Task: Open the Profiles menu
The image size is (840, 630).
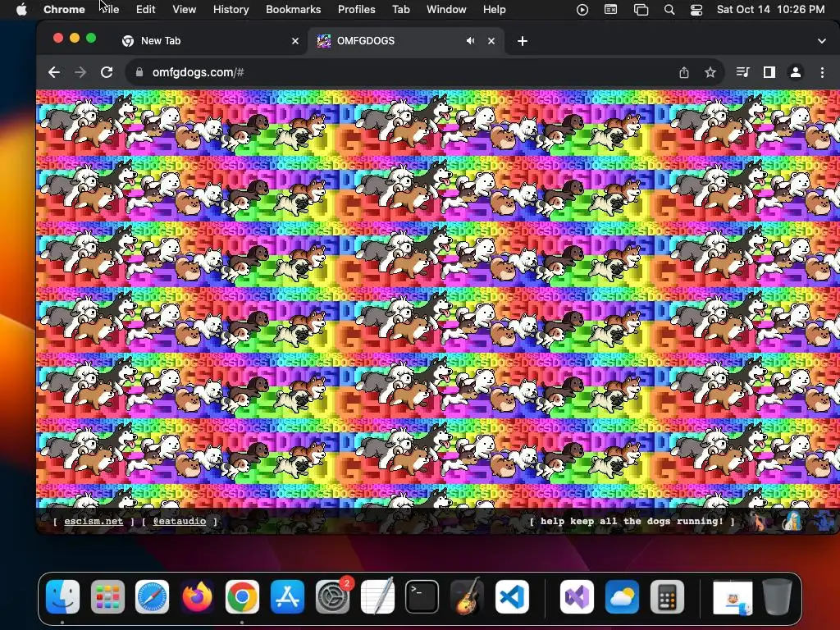Action: [x=356, y=9]
